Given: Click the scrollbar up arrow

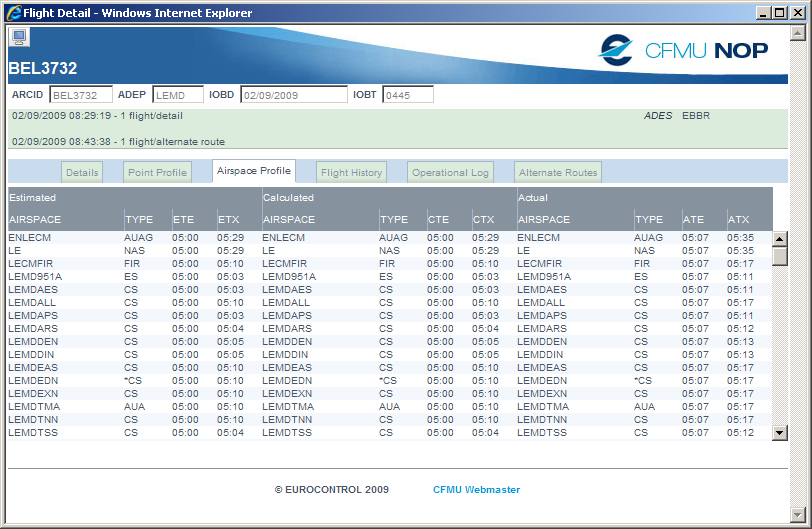Looking at the screenshot, I should (780, 239).
